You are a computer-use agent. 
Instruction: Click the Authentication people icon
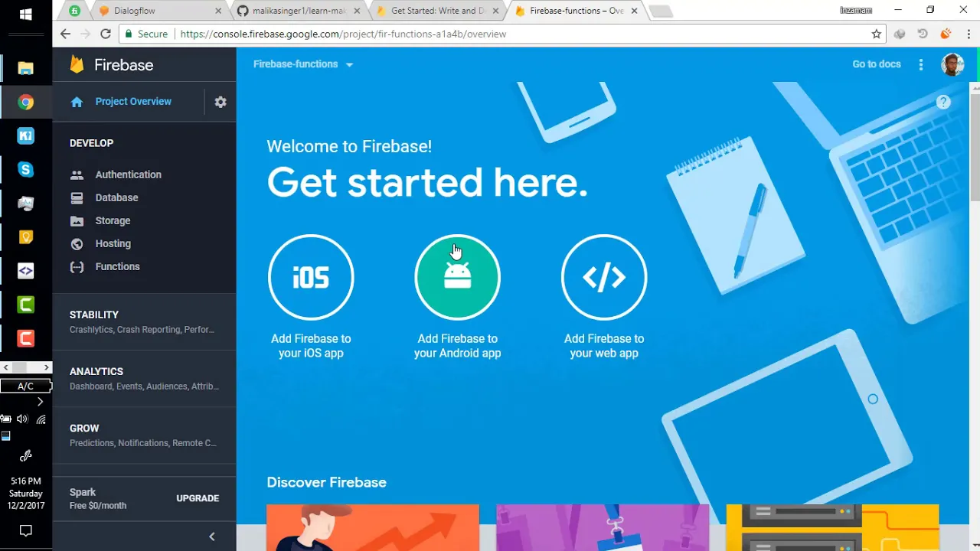(77, 174)
